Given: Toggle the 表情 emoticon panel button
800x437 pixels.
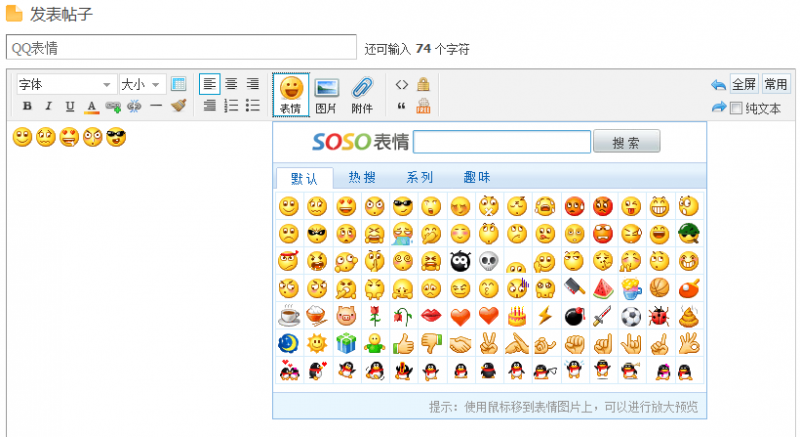Looking at the screenshot, I should click(291, 95).
